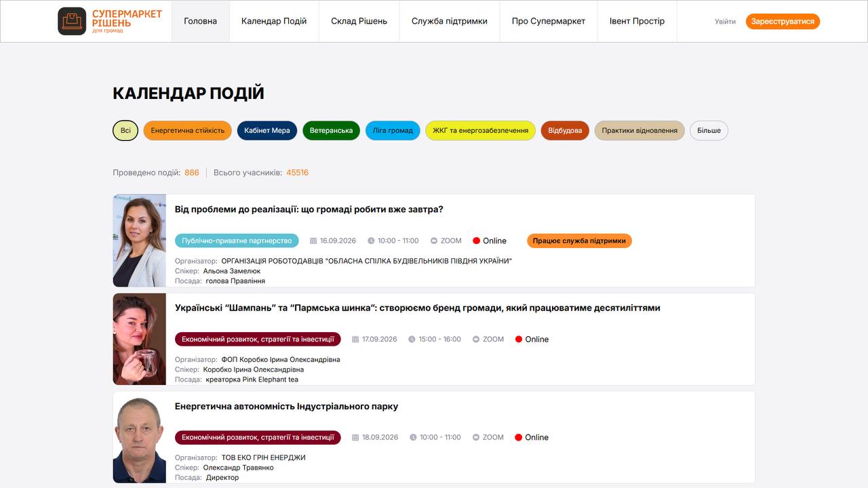Screen dimensions: 868x488
Task: Click Працює служба підтримки badge
Action: 579,241
